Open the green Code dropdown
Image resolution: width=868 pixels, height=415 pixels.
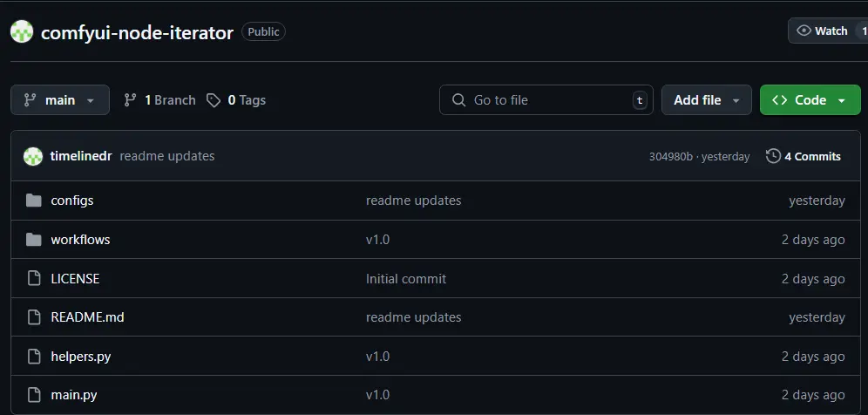click(810, 100)
